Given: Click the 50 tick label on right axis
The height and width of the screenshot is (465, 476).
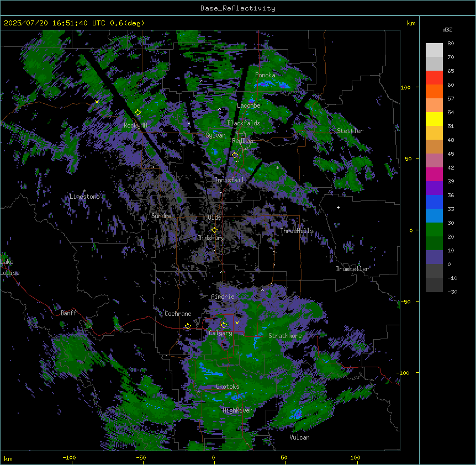Looking at the screenshot, I should [408, 158].
